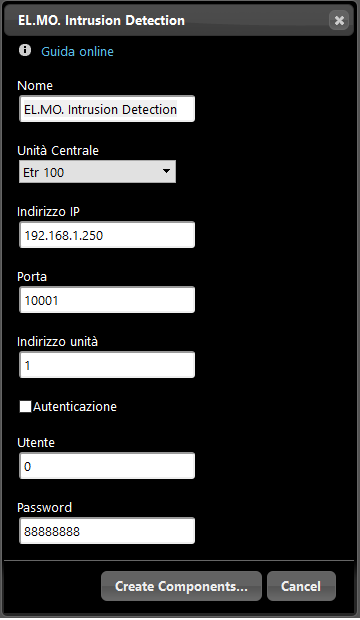
Task: Select the Password field with 88888888
Action: [x=107, y=531]
